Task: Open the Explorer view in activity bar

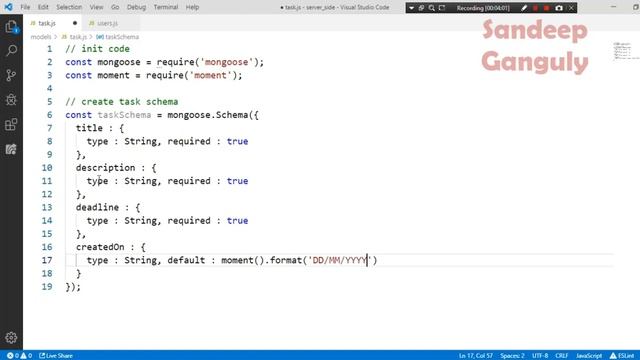Action: click(11, 27)
